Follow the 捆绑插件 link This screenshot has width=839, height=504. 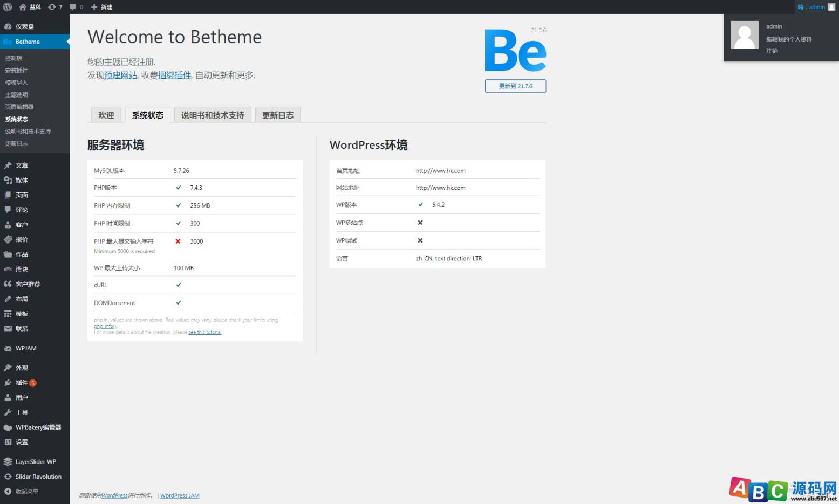(x=175, y=75)
